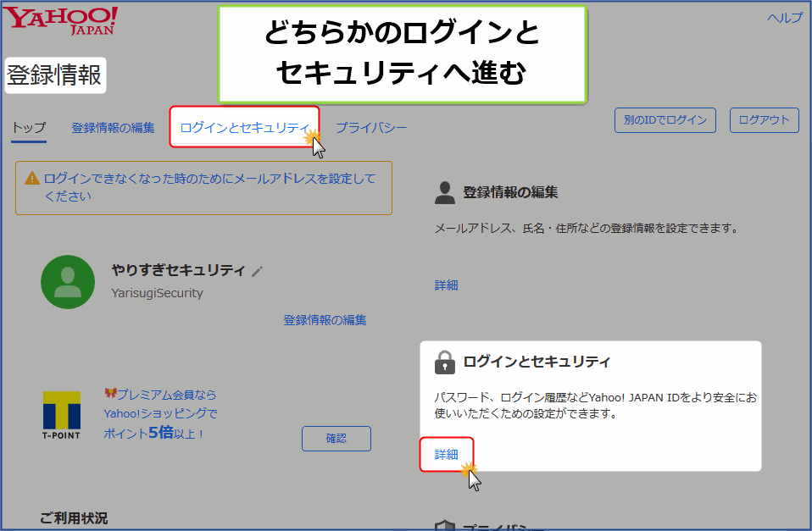812x531 pixels.
Task: Open the 登録情報の編集 tab
Action: [113, 128]
